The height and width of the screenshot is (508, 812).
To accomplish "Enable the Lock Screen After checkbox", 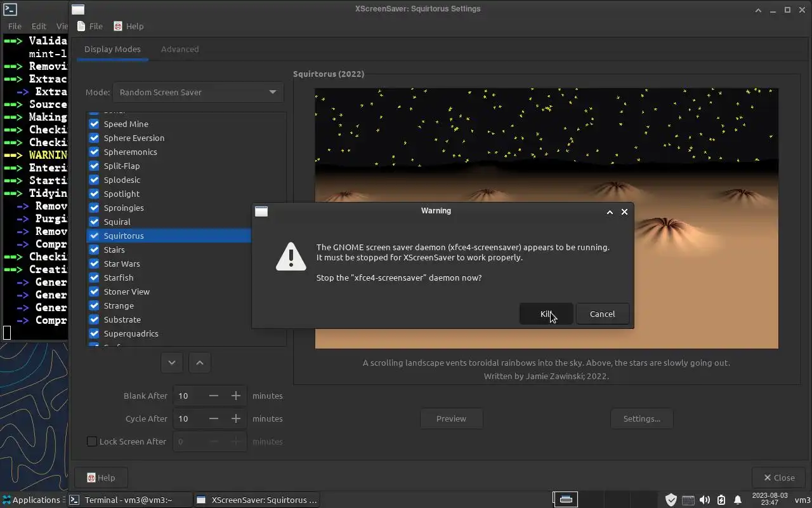I will click(92, 441).
